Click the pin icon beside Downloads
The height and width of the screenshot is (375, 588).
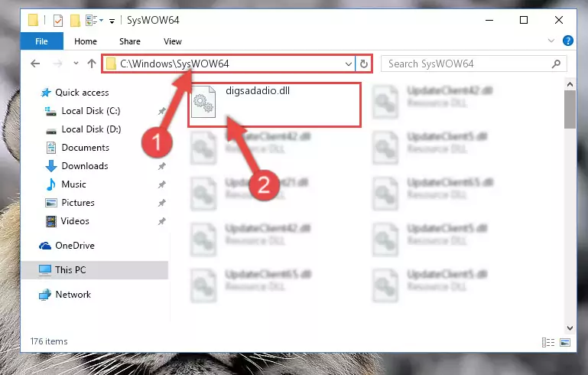click(161, 166)
